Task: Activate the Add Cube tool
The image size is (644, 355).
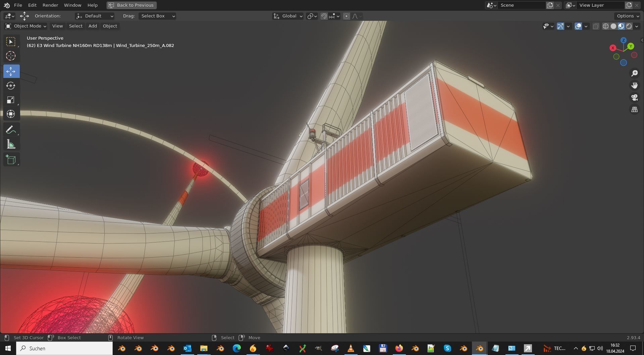Action: (11, 160)
